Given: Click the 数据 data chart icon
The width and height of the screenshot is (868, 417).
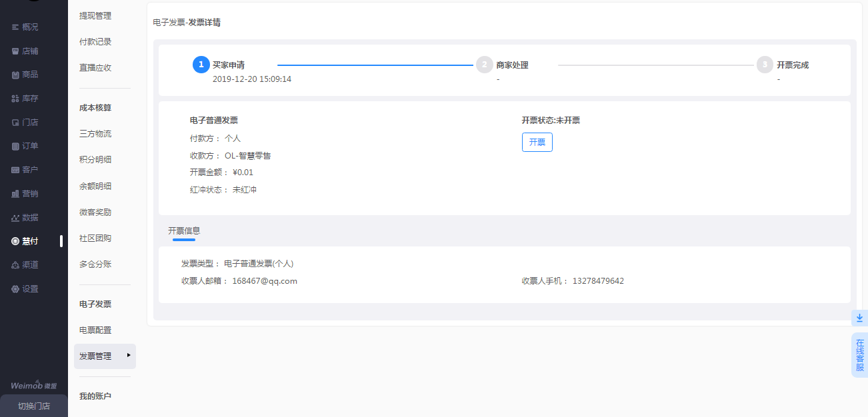Looking at the screenshot, I should tap(15, 218).
